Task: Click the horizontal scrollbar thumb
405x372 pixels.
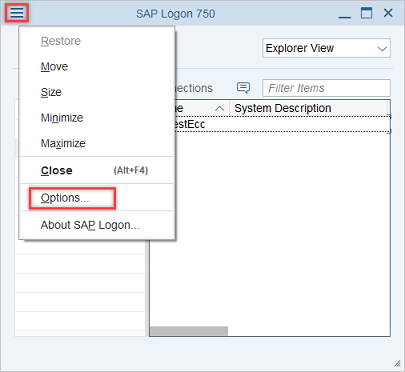Action: (189, 331)
